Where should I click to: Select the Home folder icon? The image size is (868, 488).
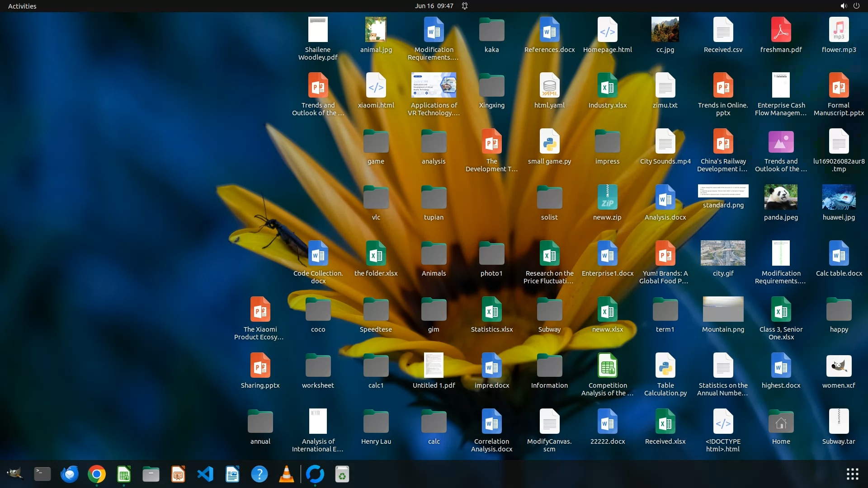[781, 422]
